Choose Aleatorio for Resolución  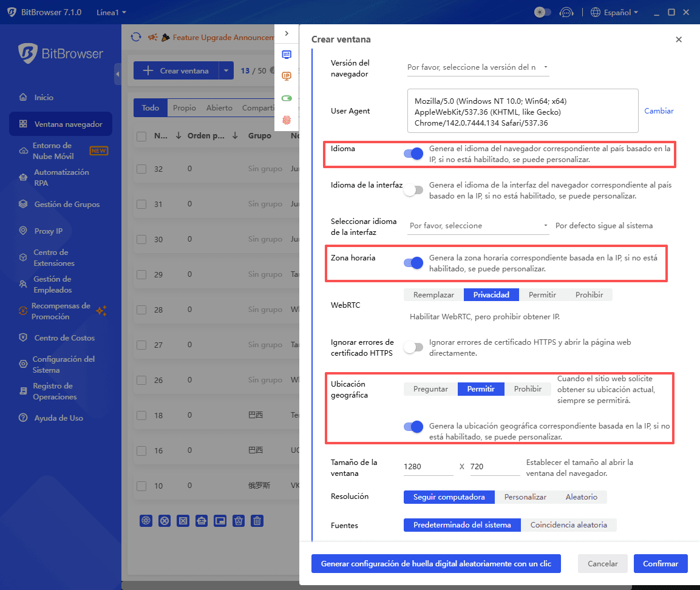click(x=581, y=497)
